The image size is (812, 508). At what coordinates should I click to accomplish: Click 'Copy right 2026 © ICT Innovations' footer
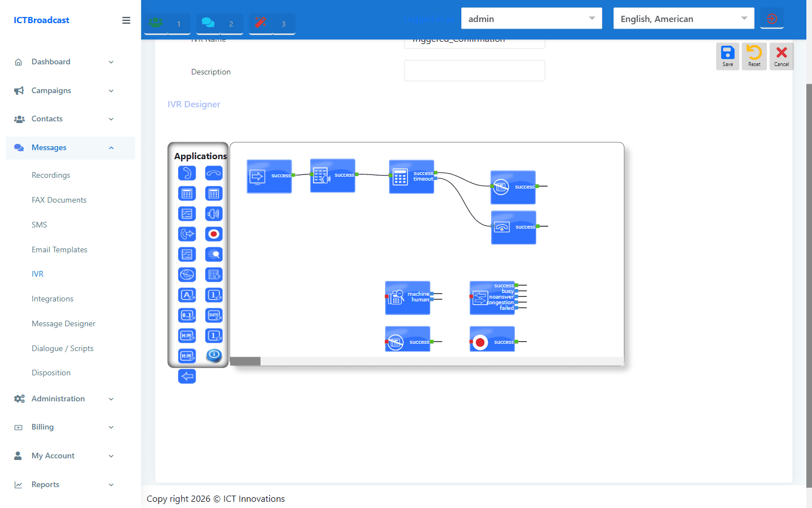click(215, 499)
